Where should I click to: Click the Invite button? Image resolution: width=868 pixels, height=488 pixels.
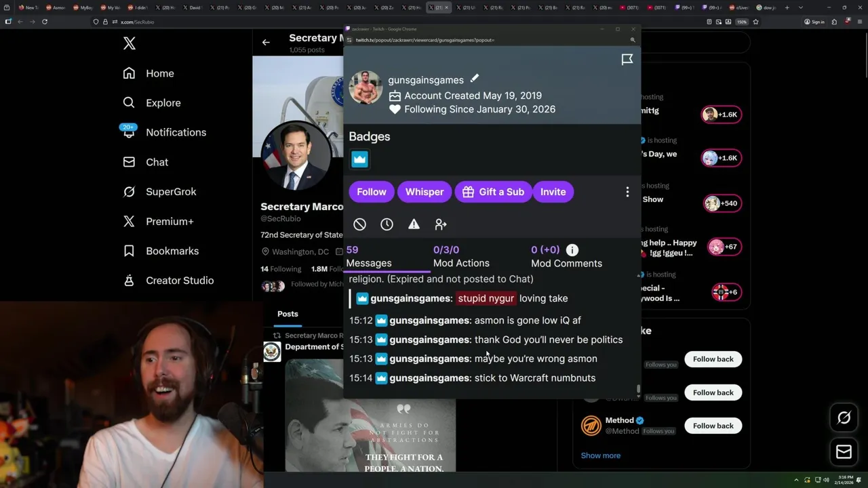(x=553, y=192)
